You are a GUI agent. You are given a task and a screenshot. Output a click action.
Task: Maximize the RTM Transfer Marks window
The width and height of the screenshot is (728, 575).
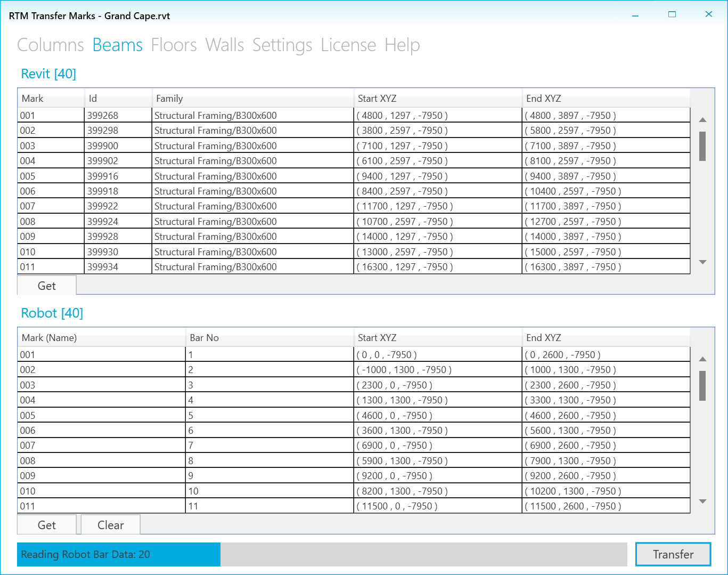pos(672,15)
